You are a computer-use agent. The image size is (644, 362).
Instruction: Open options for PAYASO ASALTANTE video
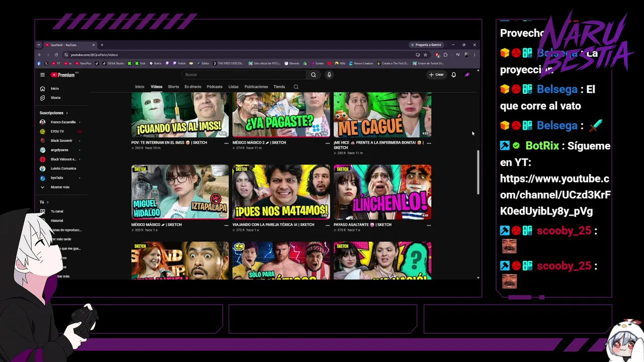(429, 225)
